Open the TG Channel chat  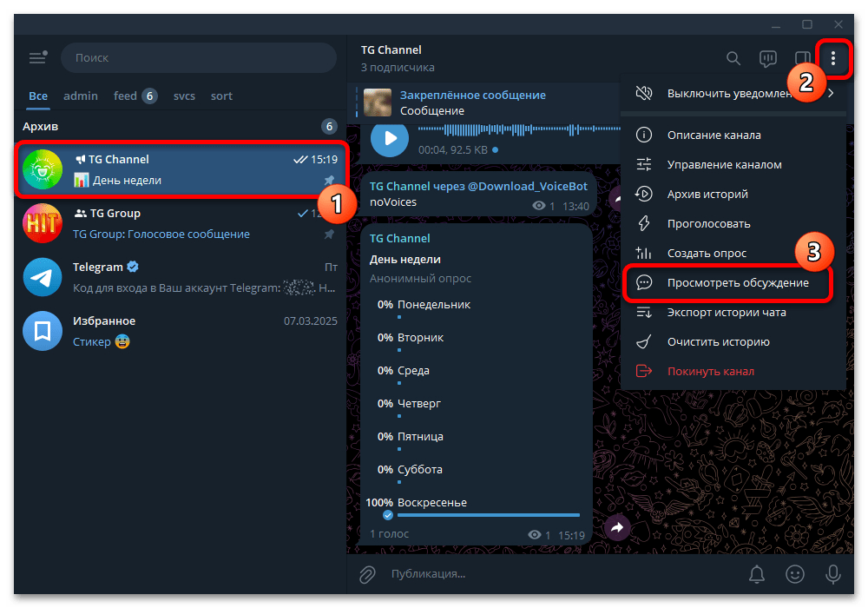click(x=181, y=169)
